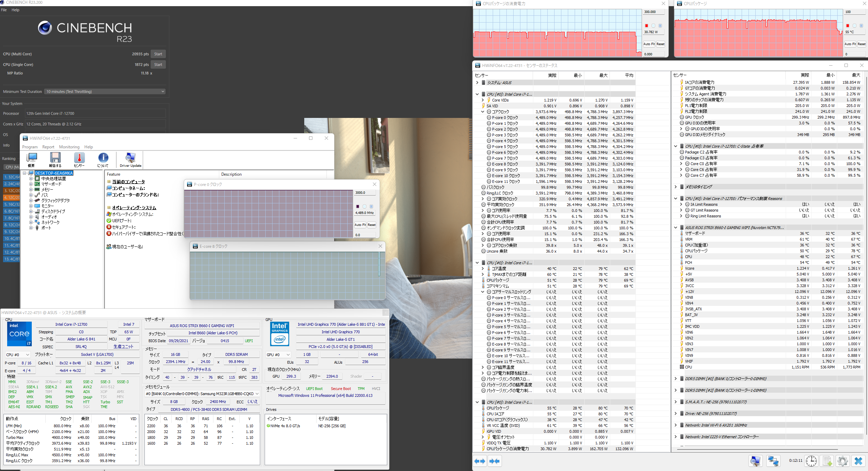Click white circle option in P-core 0 graph

pos(364,206)
